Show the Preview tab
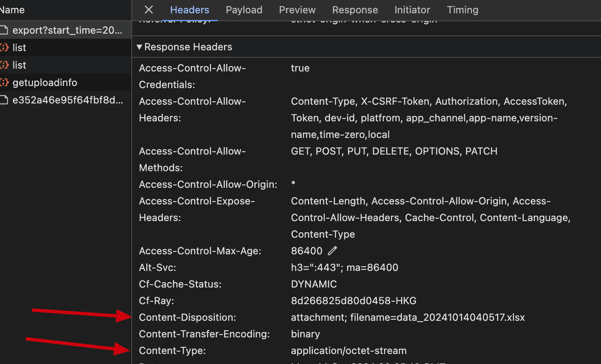The image size is (601, 364). pos(297,10)
